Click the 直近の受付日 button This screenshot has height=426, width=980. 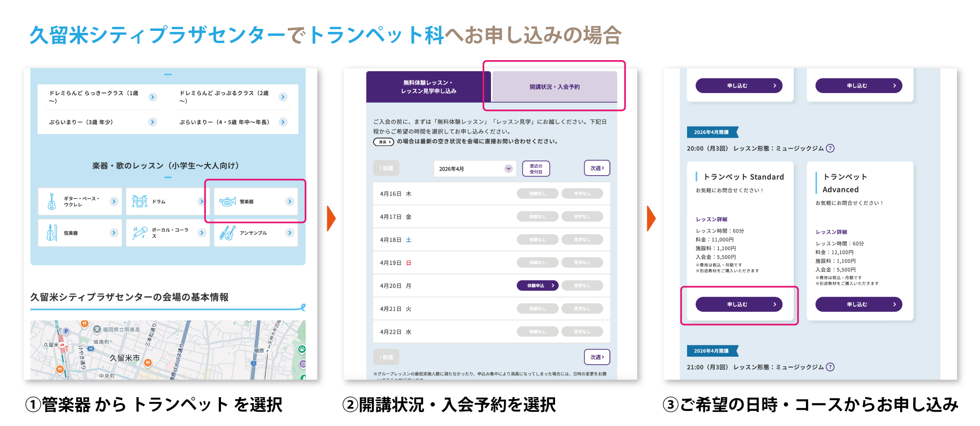536,169
